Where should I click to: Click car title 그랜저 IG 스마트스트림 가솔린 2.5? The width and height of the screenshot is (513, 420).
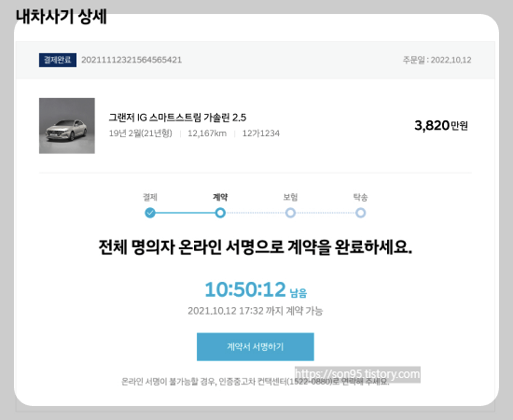click(x=177, y=118)
